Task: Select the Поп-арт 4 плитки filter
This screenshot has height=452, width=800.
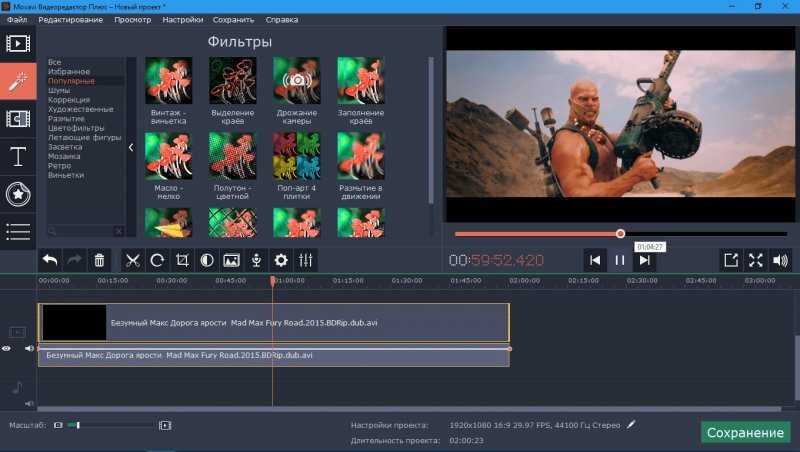Action: point(296,156)
